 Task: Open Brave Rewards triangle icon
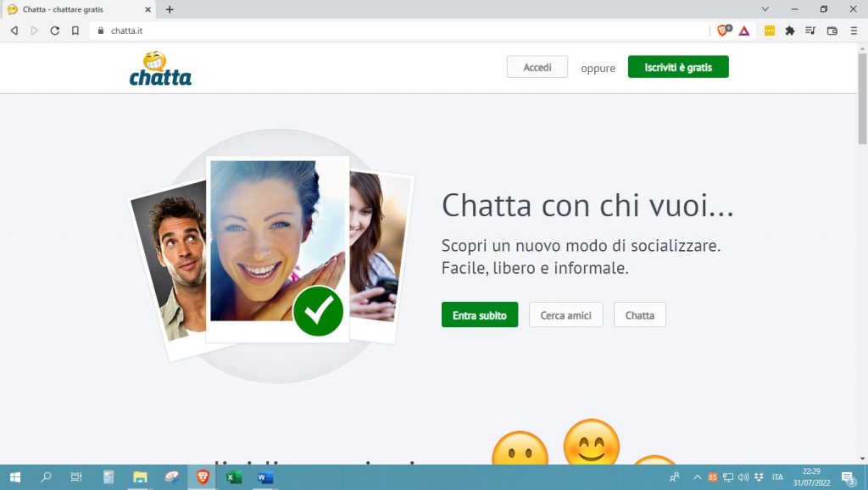[x=743, y=31]
